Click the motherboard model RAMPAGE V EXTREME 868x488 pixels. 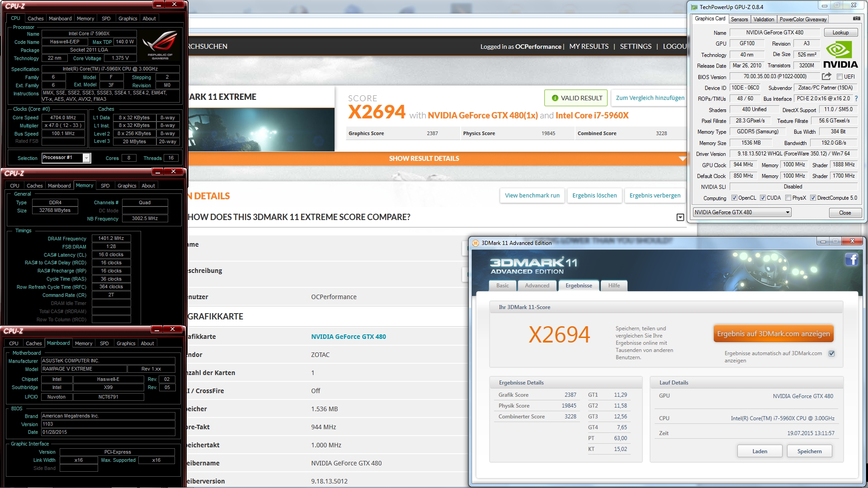coord(84,369)
